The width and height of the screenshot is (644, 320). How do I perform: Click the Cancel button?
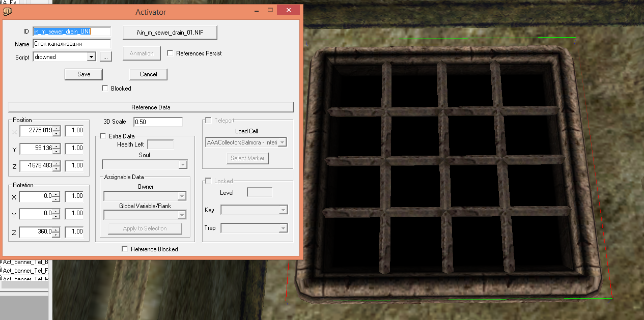click(x=148, y=74)
